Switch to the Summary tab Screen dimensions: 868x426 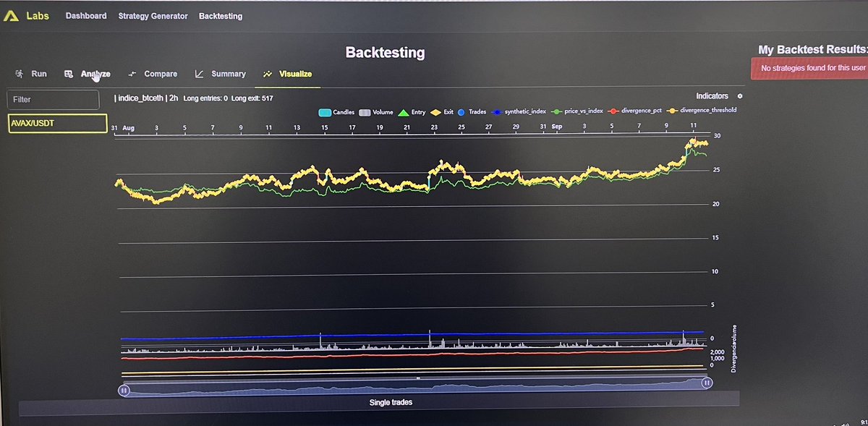221,74
